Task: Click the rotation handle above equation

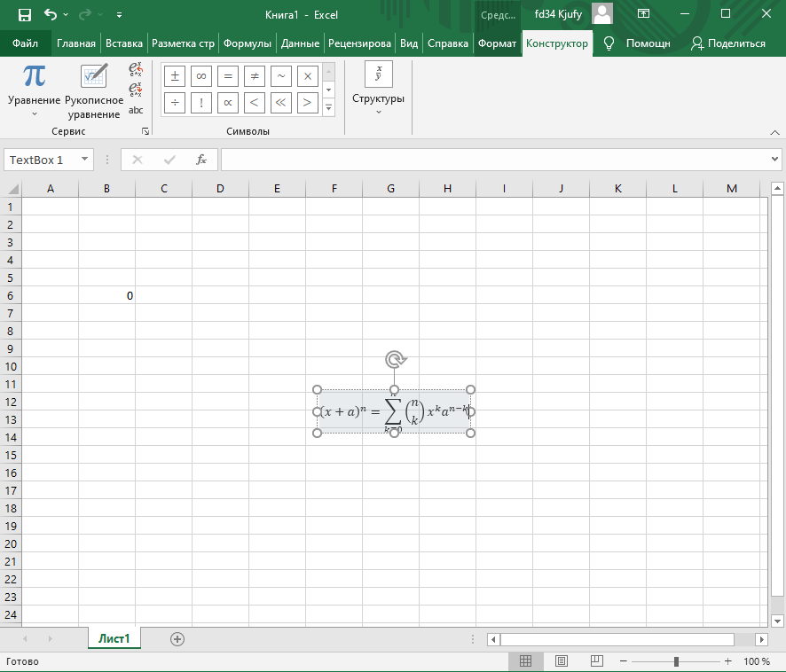Action: click(395, 359)
